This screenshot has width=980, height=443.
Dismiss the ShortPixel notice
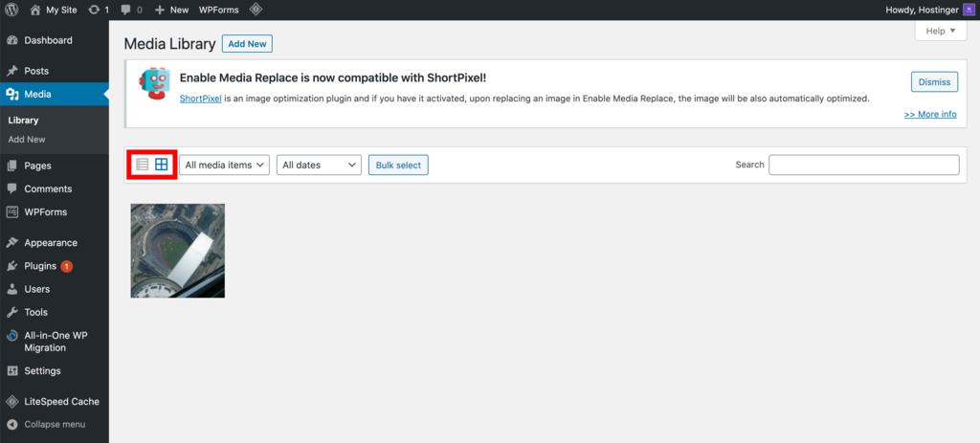coord(934,82)
